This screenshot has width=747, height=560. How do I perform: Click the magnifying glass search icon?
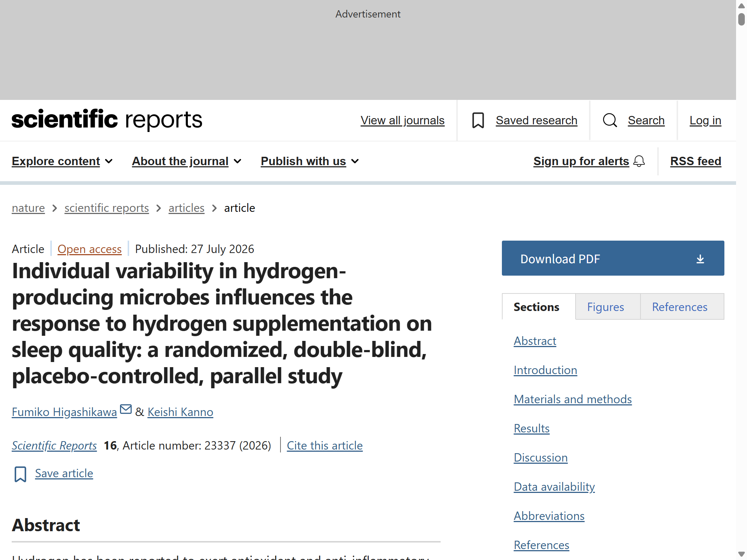(x=610, y=120)
